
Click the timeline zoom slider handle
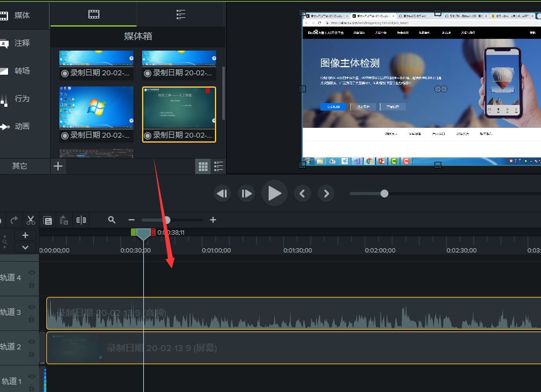(x=166, y=220)
